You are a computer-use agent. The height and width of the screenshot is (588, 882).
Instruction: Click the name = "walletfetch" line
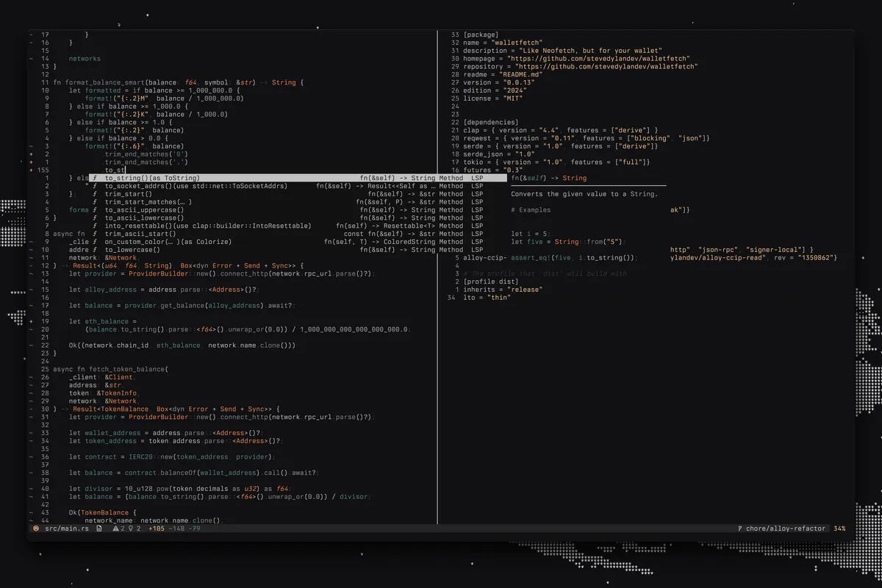tap(503, 43)
